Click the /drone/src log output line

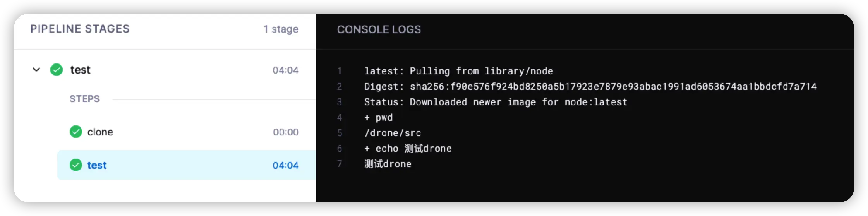[393, 133]
